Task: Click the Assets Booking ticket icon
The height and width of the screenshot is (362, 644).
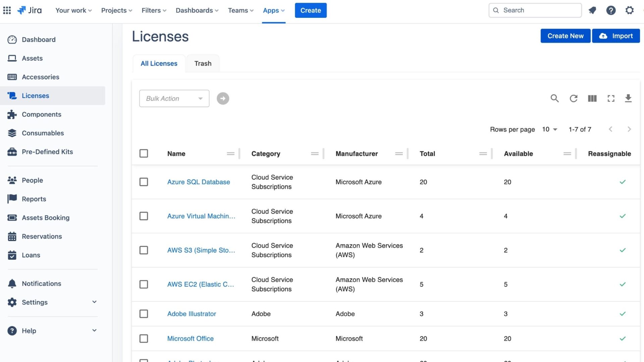Action: pos(12,218)
